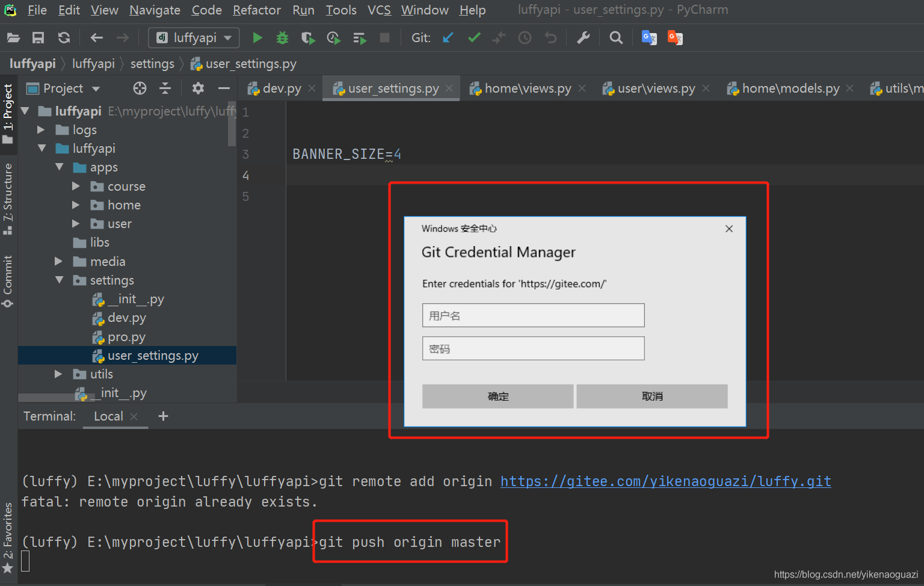Image resolution: width=924 pixels, height=586 pixels.
Task: Close the Local terminal tab
Action: tap(134, 416)
